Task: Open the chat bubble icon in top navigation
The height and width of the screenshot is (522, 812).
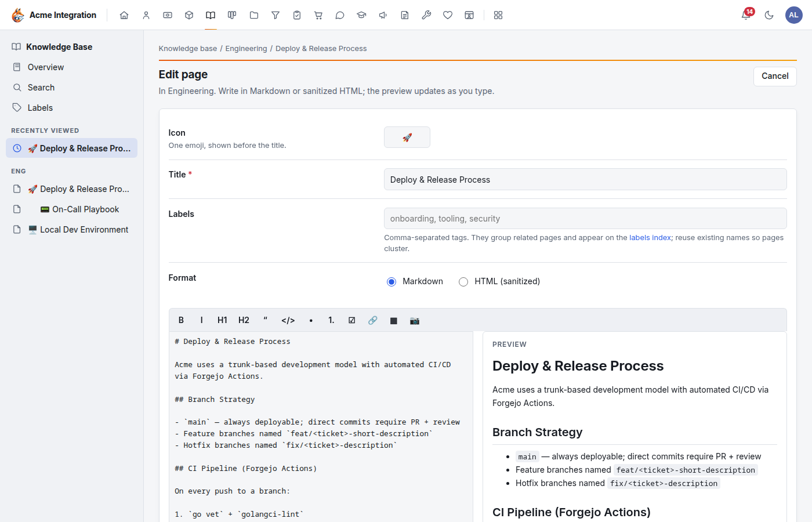Action: point(340,15)
